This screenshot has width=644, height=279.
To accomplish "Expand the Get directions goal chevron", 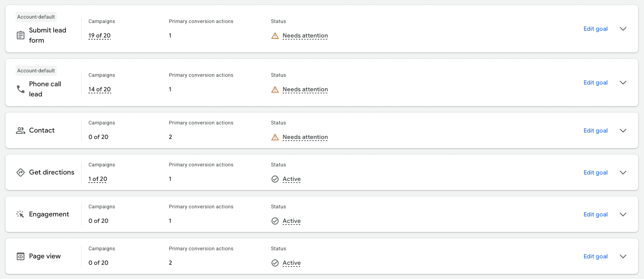I will pos(623,172).
